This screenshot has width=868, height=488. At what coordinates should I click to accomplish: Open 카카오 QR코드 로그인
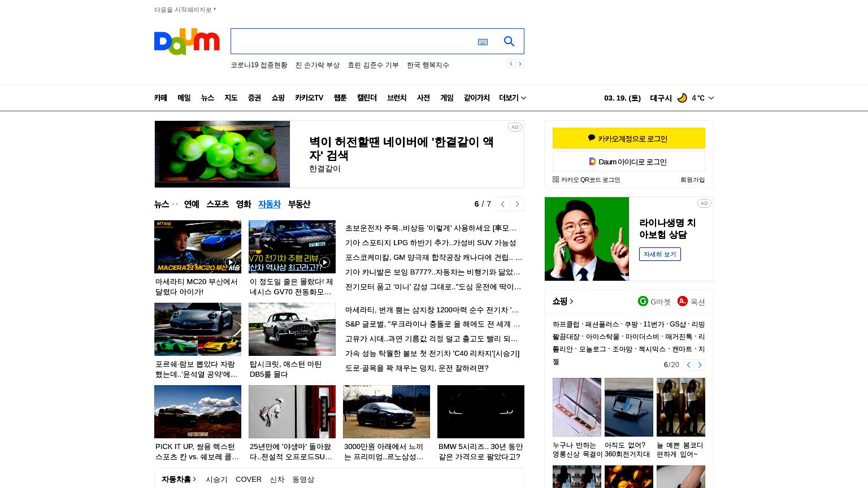click(586, 180)
